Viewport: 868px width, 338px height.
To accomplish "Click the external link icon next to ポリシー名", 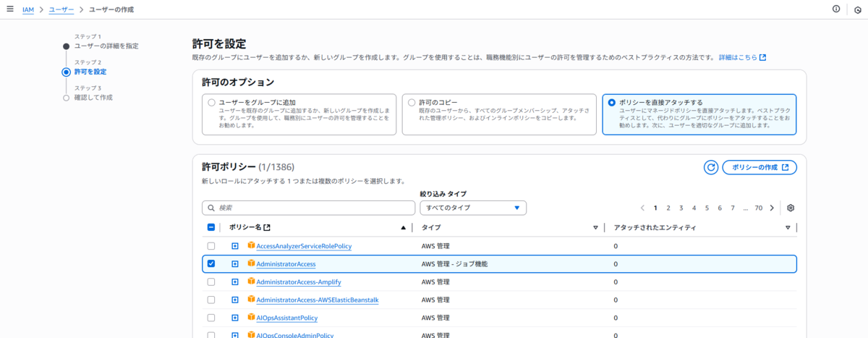I will (x=266, y=227).
